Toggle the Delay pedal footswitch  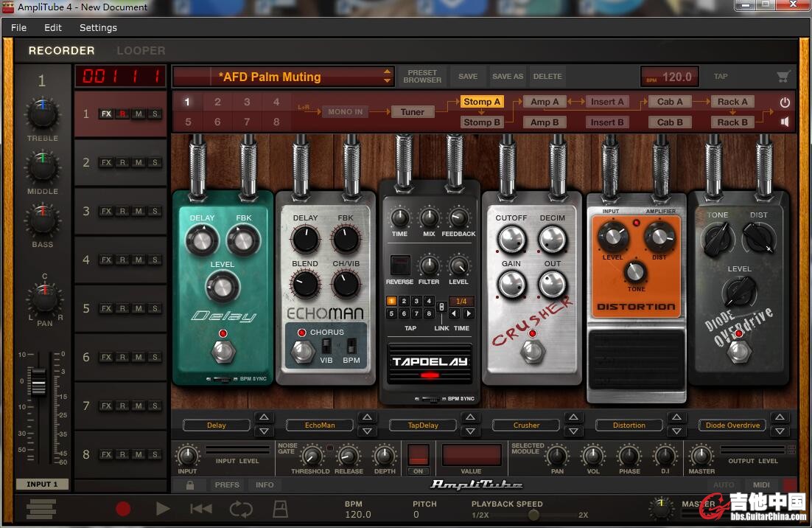pos(223,352)
